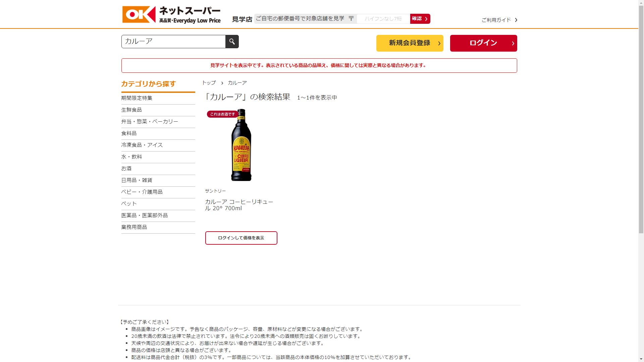Open the 医薬品・医薬部外品 category

(x=145, y=216)
